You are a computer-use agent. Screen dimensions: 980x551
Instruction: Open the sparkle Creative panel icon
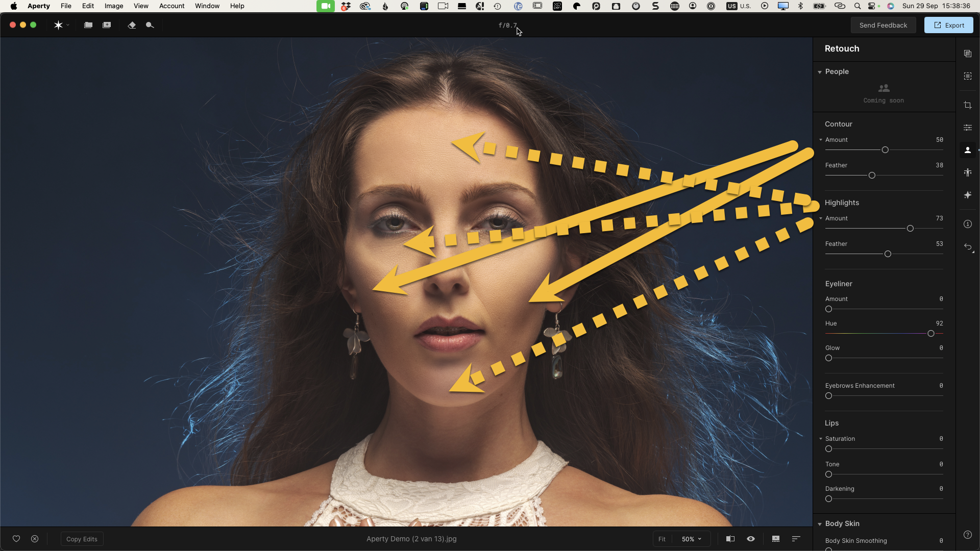coord(968,195)
